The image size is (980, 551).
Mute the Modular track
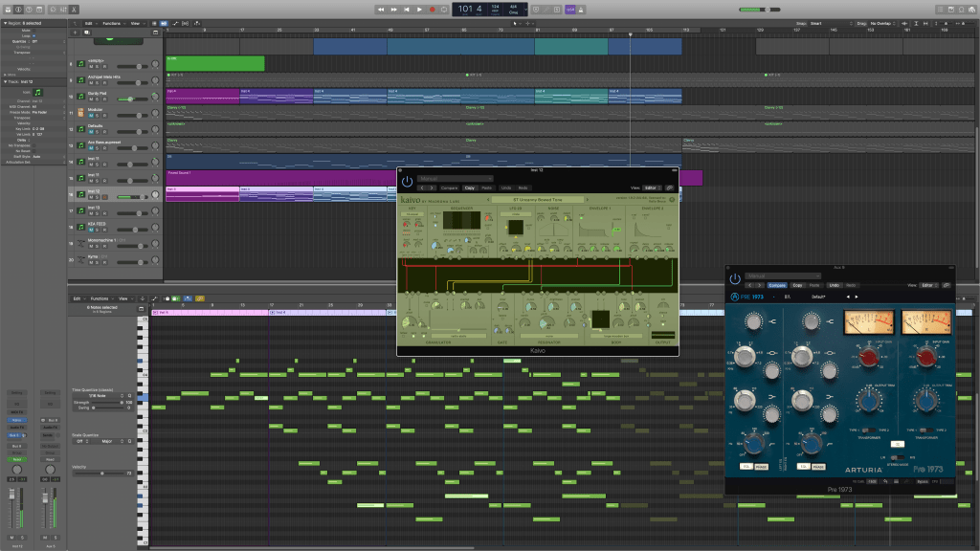pos(91,116)
